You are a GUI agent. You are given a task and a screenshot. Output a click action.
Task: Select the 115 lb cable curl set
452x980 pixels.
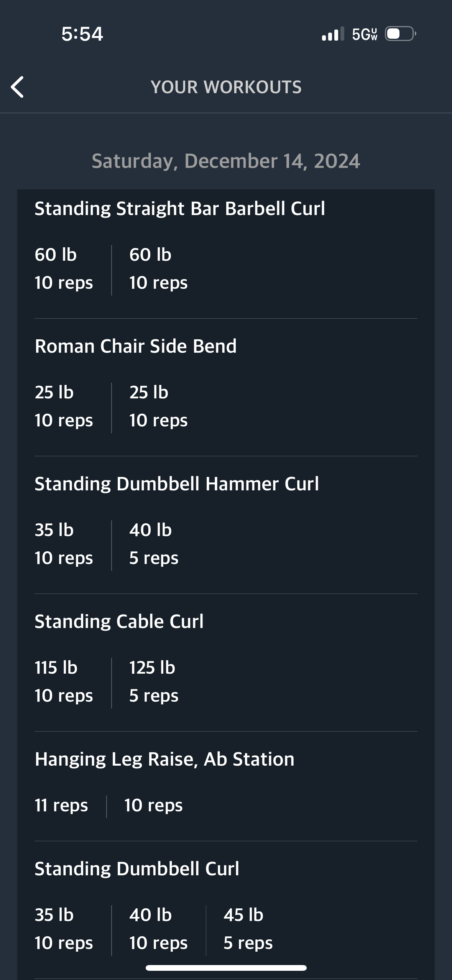point(64,682)
